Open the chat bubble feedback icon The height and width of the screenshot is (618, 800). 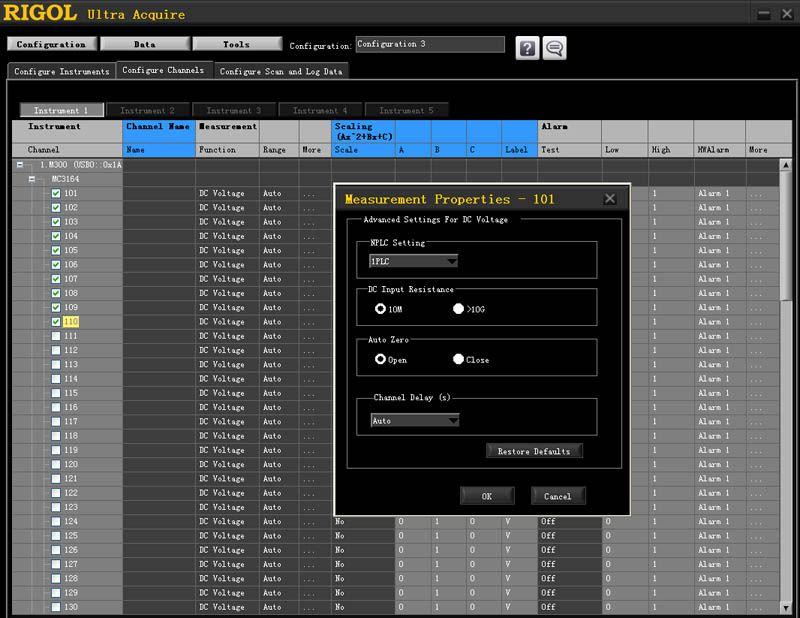click(x=555, y=48)
